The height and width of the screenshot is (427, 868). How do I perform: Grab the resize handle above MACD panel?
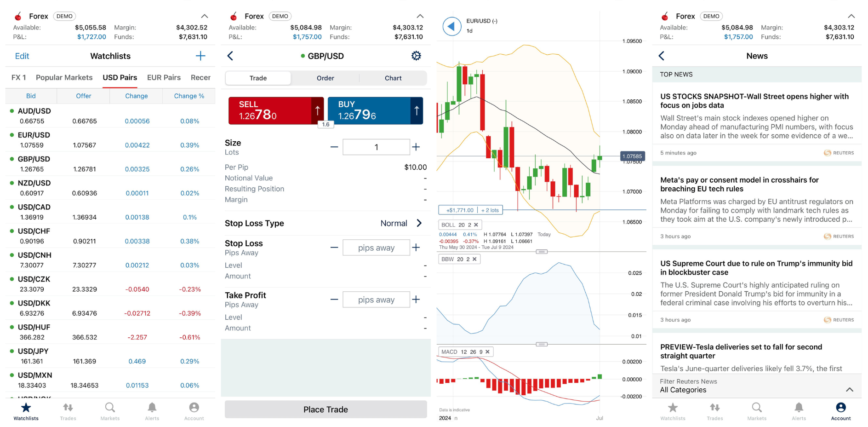pos(542,344)
